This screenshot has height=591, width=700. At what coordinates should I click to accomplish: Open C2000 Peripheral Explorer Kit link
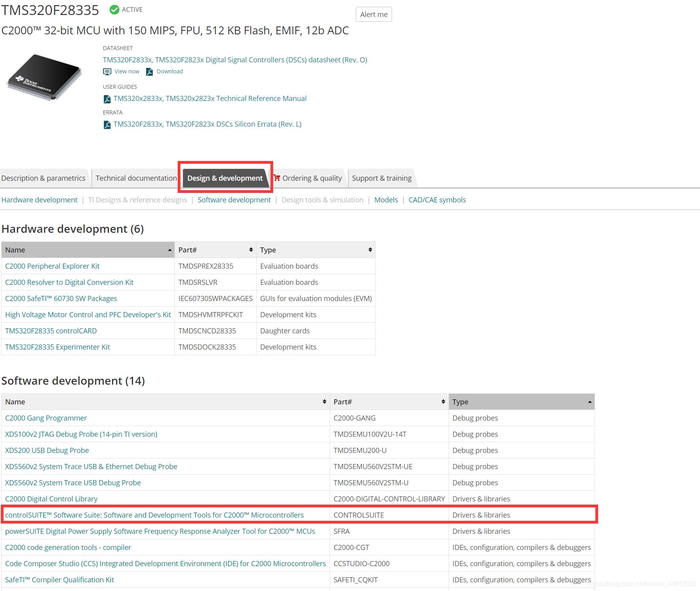point(52,266)
